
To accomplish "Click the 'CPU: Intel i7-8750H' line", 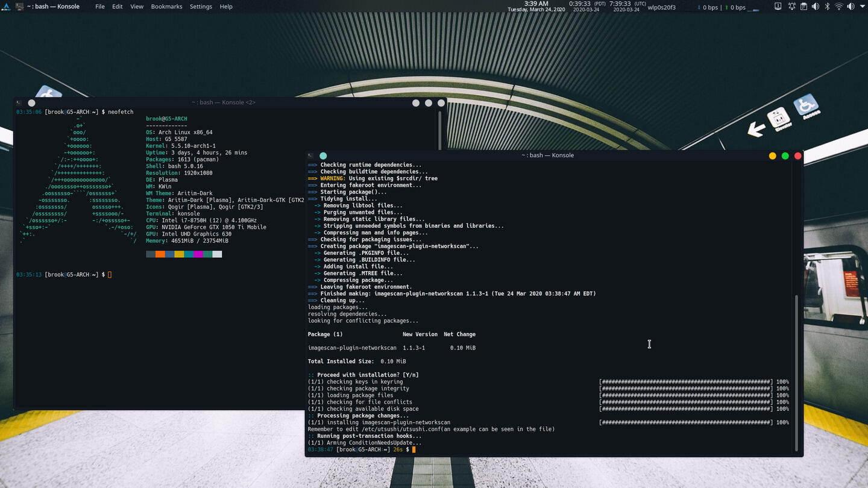I will (x=201, y=221).
